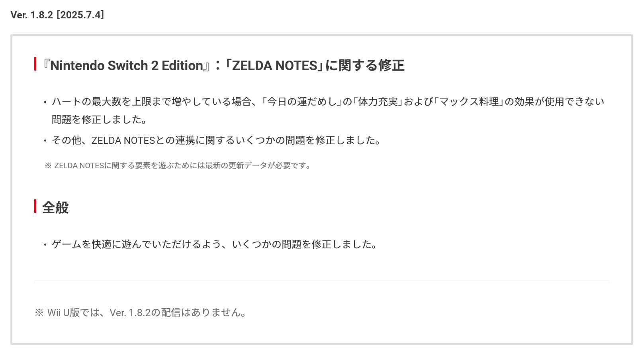Click the red bar beside 全般 heading

(x=35, y=206)
